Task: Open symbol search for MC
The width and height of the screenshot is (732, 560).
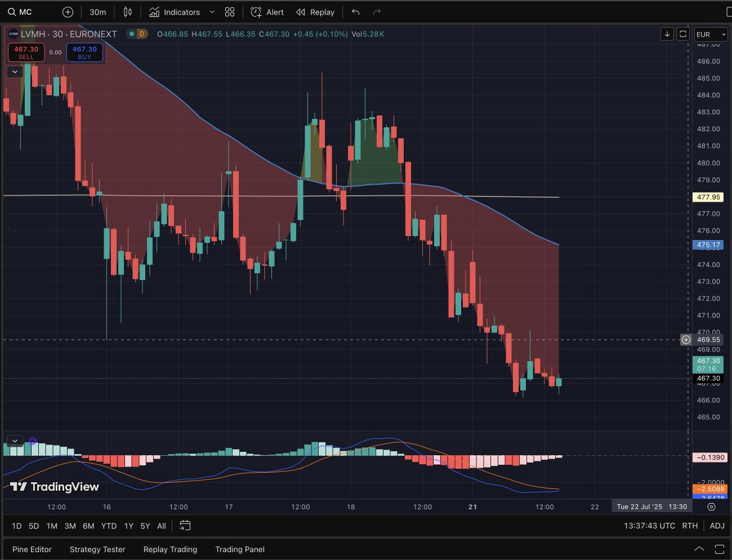Action: (20, 12)
